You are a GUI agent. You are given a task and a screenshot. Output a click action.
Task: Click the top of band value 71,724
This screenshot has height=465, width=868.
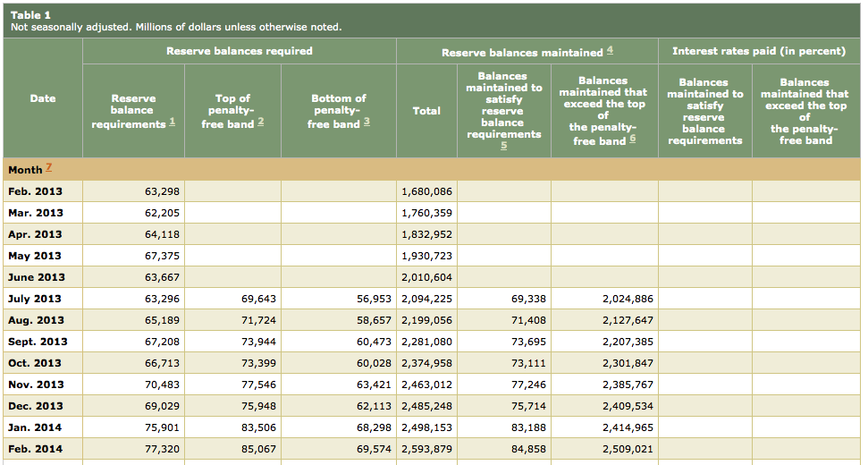[258, 320]
